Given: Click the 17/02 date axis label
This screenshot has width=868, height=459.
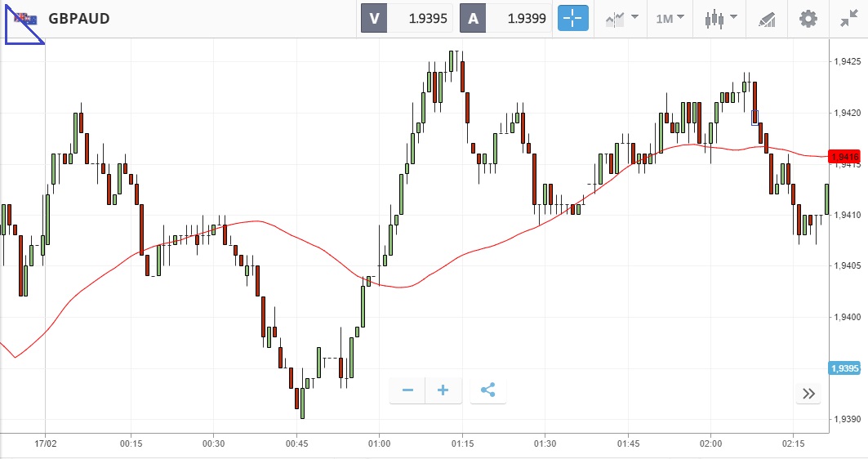Looking at the screenshot, I should tap(45, 444).
